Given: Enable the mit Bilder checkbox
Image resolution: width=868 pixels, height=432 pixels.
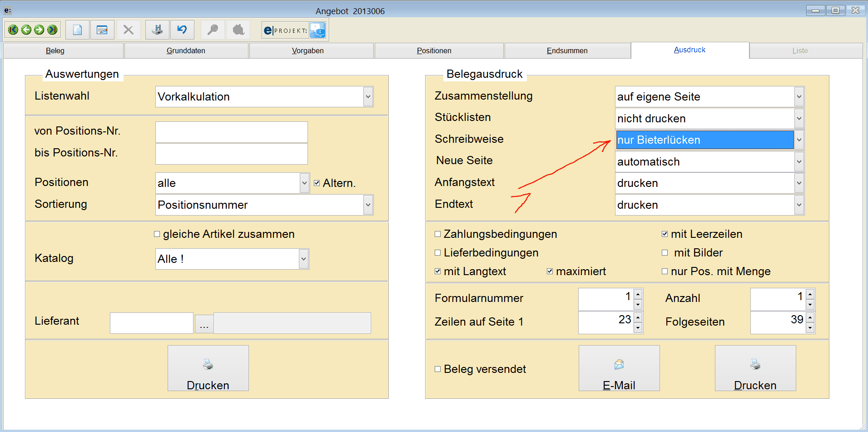Looking at the screenshot, I should 665,253.
